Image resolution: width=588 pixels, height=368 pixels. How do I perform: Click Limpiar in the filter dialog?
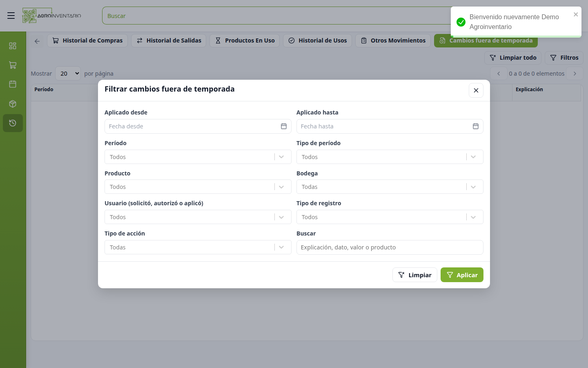tap(415, 275)
